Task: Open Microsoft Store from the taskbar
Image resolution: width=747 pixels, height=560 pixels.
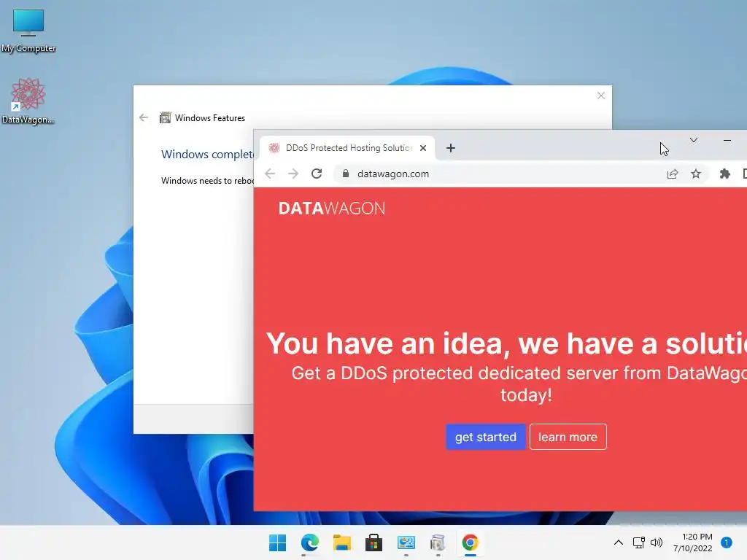Action: click(373, 542)
